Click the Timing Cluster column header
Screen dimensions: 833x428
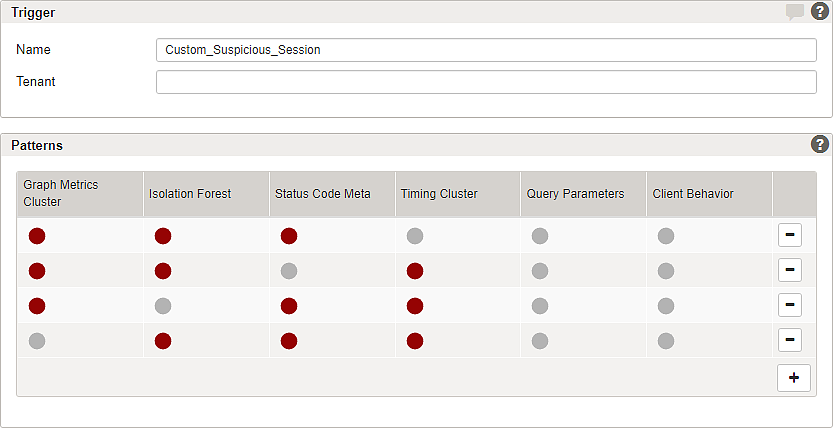[439, 194]
